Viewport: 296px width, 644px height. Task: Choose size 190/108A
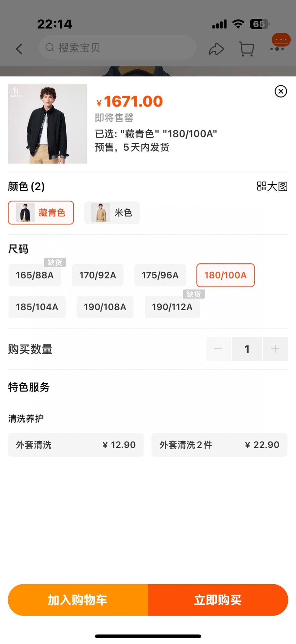pyautogui.click(x=105, y=307)
